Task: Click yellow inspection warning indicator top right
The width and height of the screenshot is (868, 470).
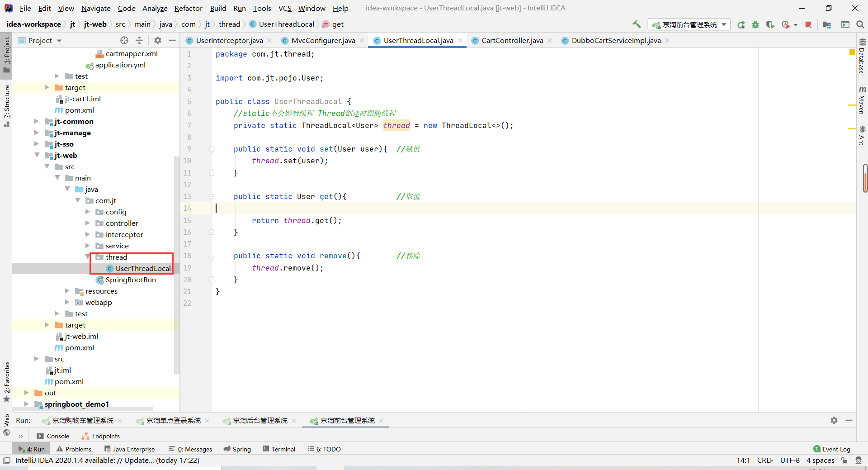Action: click(x=852, y=52)
